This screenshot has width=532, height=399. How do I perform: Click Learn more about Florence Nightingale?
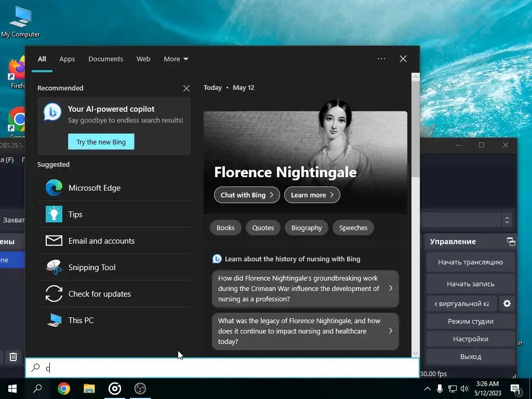[312, 195]
